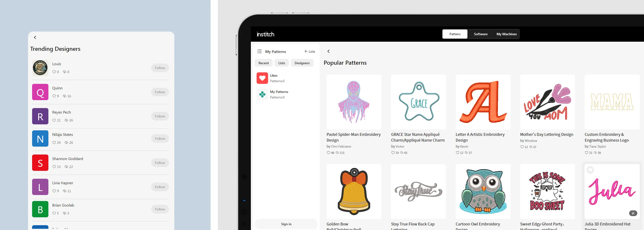
Task: Follow designer Quinn
Action: pyautogui.click(x=160, y=92)
